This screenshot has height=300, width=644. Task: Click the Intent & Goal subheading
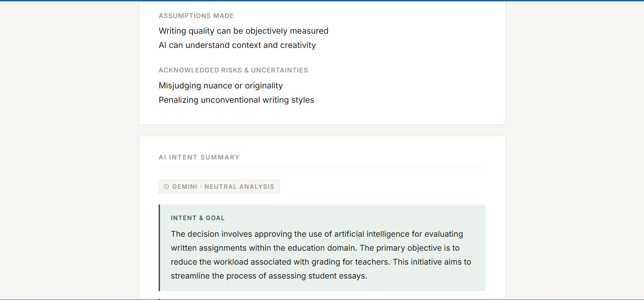(x=197, y=218)
